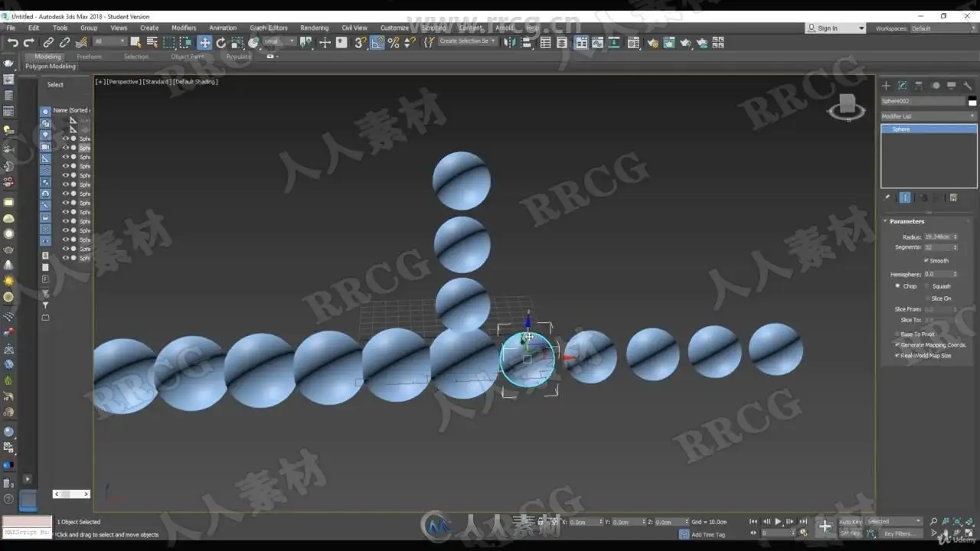Enable the Base To Pivot checkbox
This screenshot has width=980, height=551.
tap(897, 334)
